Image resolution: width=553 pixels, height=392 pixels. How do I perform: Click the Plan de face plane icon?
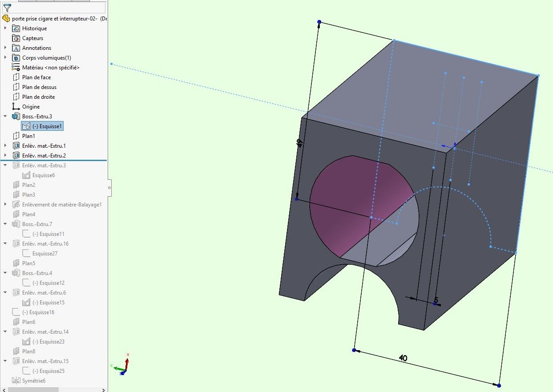pyautogui.click(x=16, y=77)
